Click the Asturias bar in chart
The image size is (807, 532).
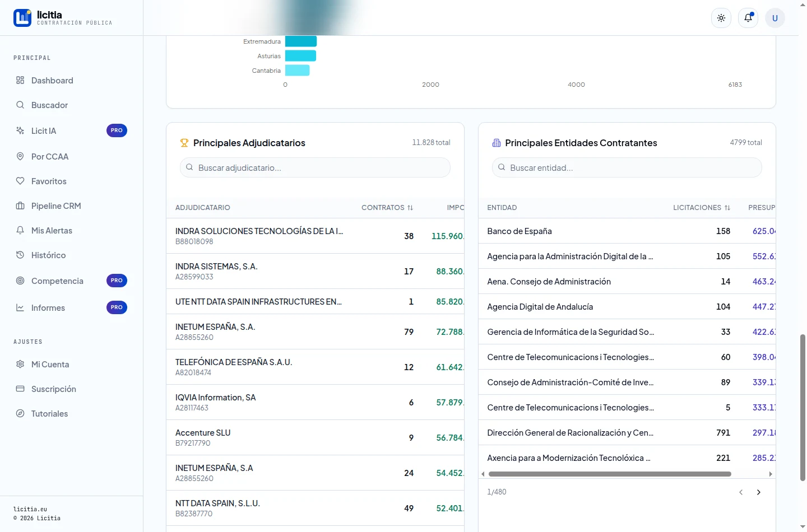pos(300,56)
